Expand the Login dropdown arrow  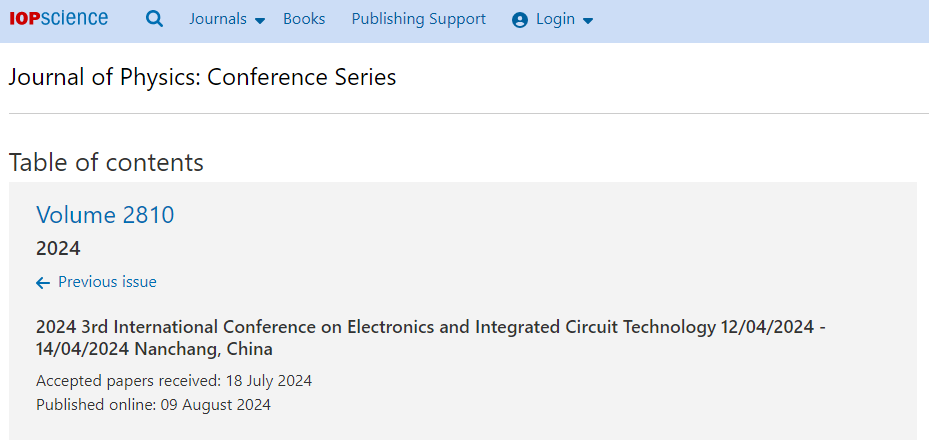tap(588, 21)
